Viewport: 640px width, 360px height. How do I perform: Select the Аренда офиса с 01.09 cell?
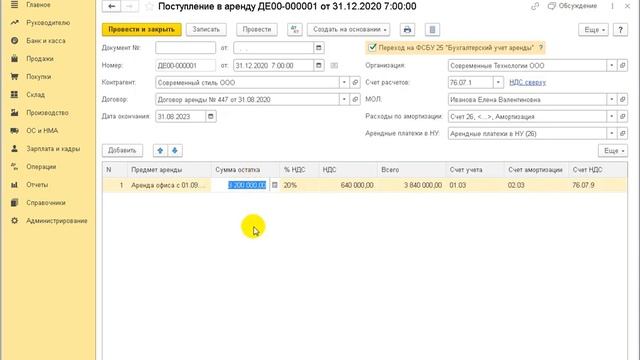tap(169, 185)
